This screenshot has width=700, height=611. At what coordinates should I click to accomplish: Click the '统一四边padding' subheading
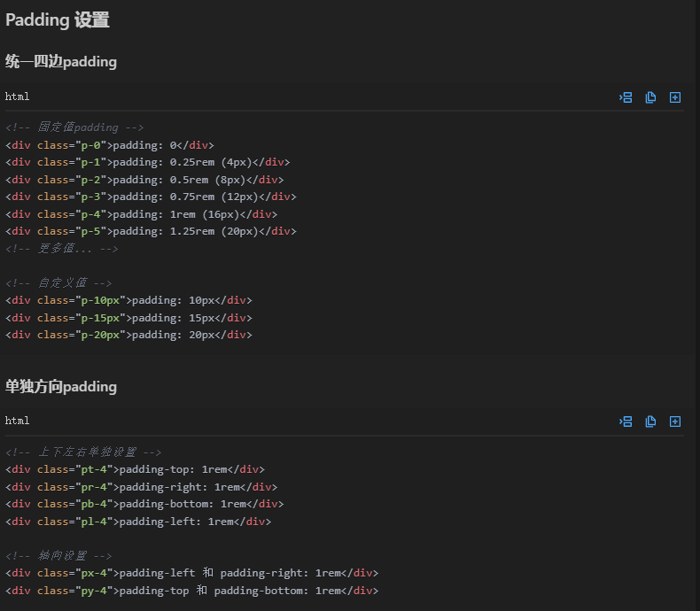click(x=61, y=62)
